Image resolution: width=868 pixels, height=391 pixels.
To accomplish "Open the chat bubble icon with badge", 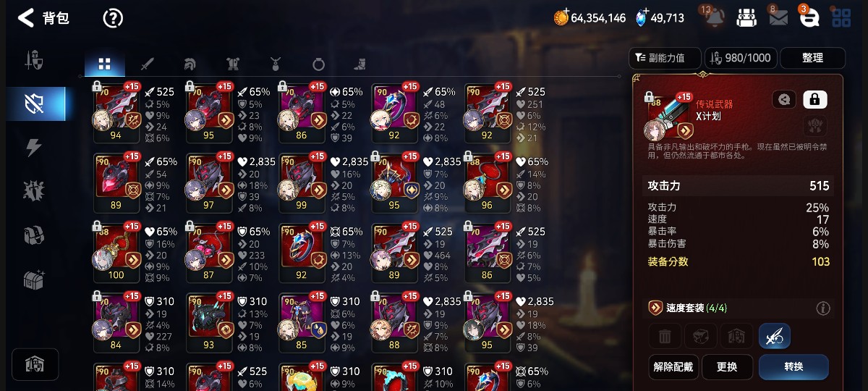I will tap(809, 17).
